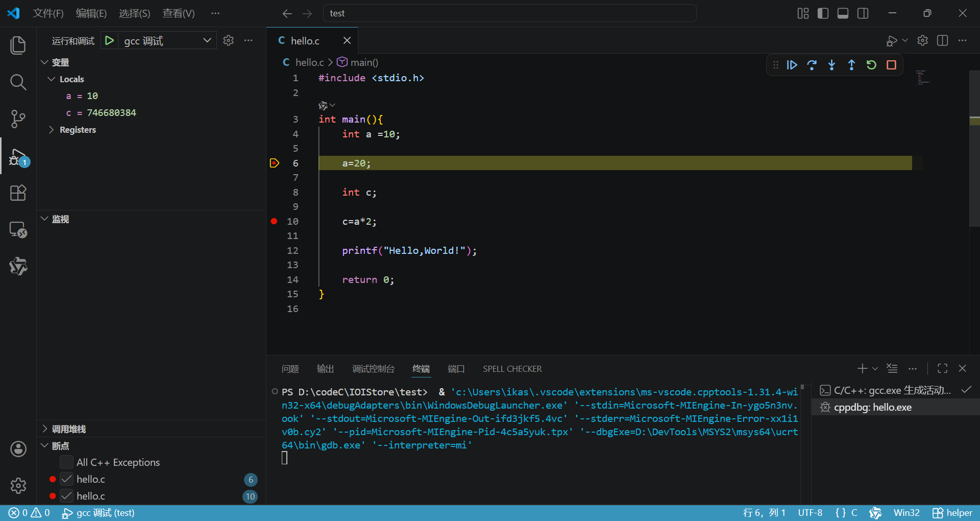This screenshot has height=521, width=980.
Task: Click the errors and warnings status item
Action: pyautogui.click(x=30, y=513)
